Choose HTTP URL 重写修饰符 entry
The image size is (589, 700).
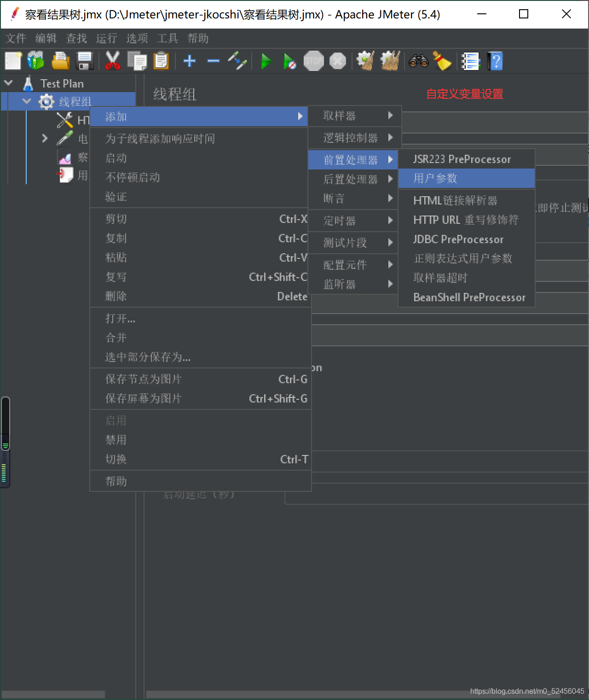click(467, 220)
